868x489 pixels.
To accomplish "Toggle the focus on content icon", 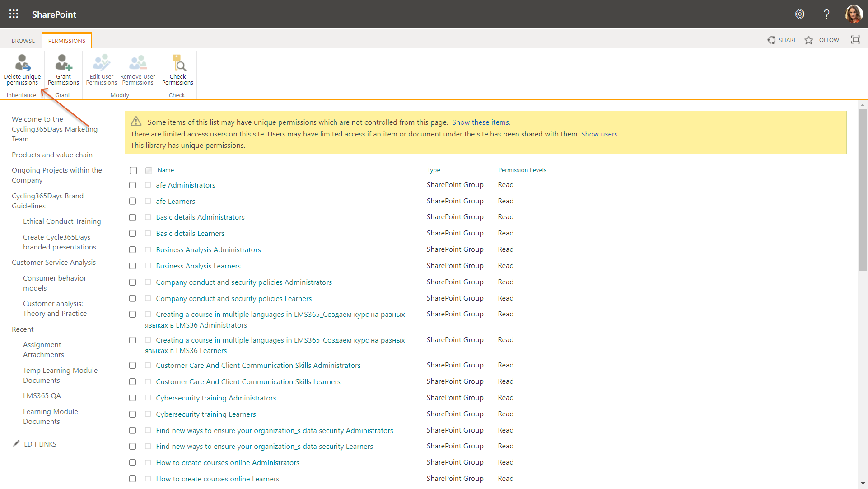I will pyautogui.click(x=855, y=40).
